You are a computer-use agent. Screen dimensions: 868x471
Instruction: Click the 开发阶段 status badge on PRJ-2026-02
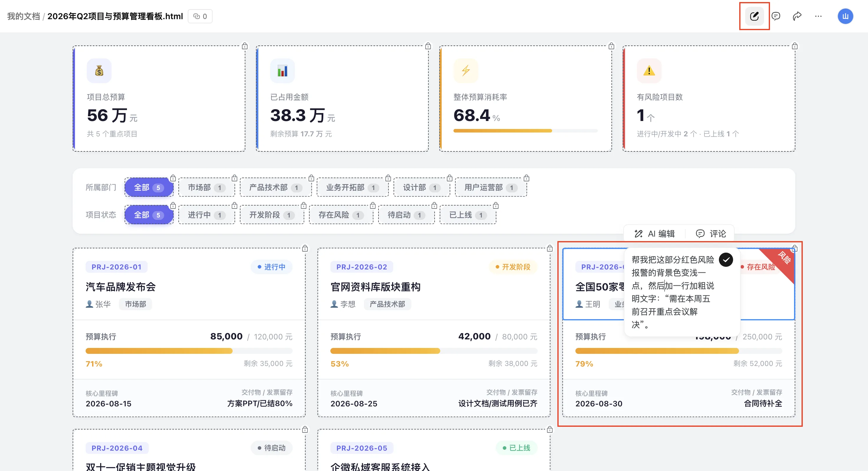(x=513, y=267)
